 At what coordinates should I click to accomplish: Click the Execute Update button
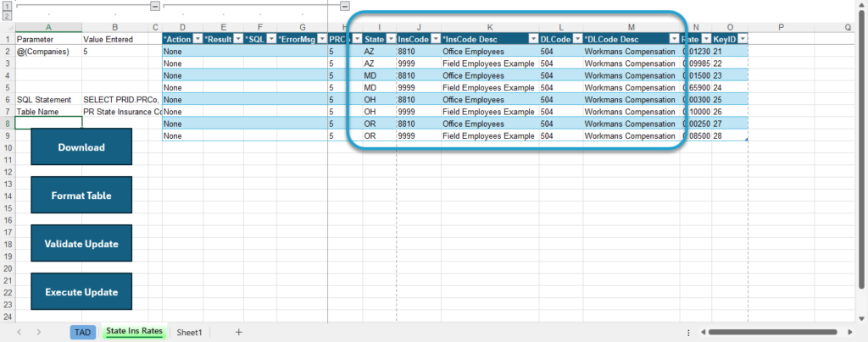[81, 291]
